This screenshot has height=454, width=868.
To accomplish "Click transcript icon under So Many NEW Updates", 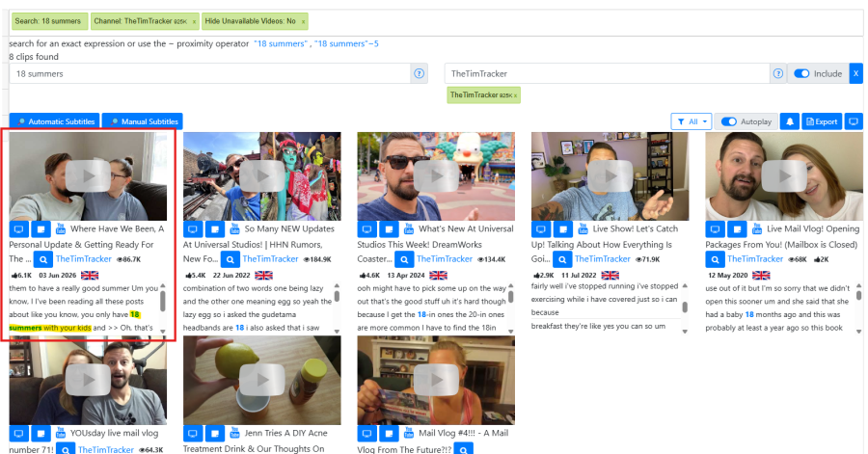I will (x=215, y=229).
